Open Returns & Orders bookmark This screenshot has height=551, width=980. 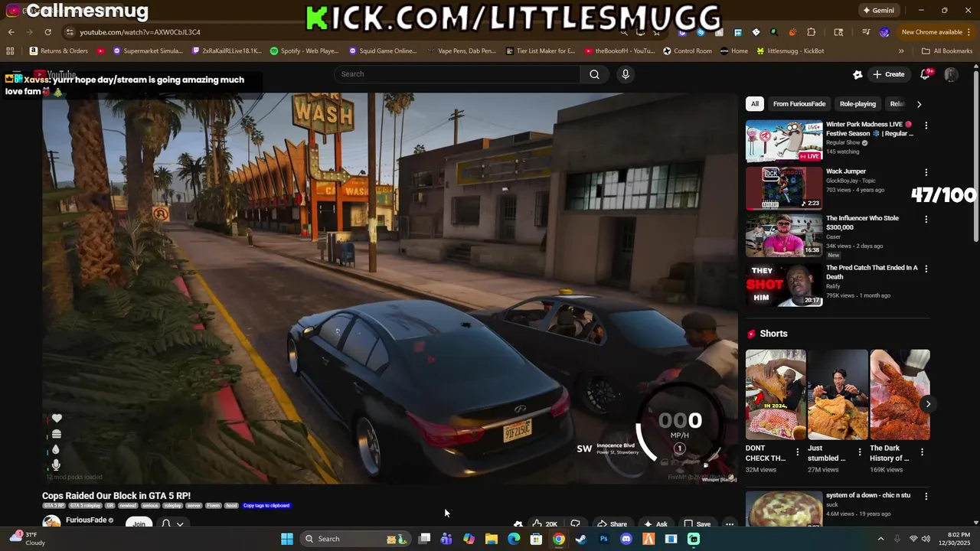59,51
